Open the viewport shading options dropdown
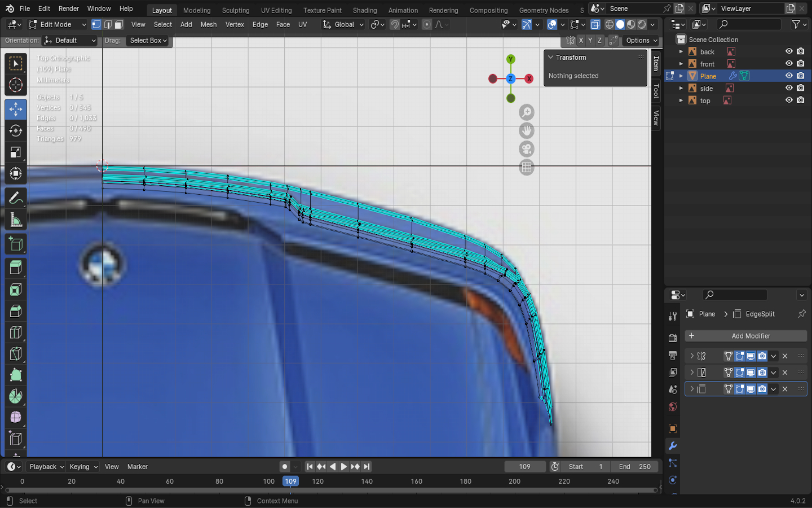Screen dimensions: 812x508 652,24
